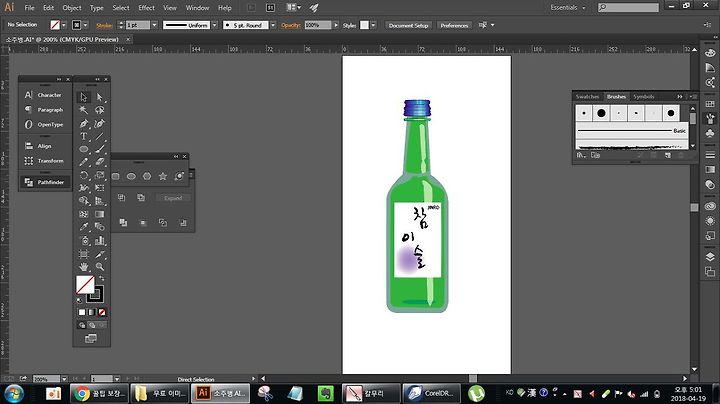
Task: Select the Direct Selection tool
Action: (x=100, y=97)
